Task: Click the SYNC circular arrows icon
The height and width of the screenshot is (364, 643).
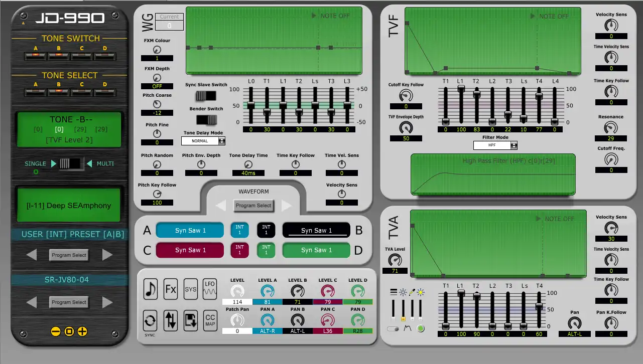Action: [x=150, y=320]
